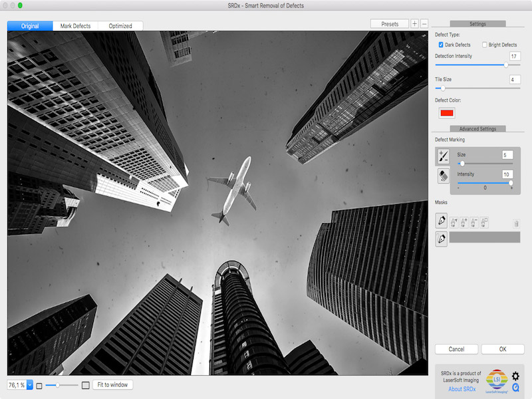
Task: Click the large zoom box icon
Action: (x=86, y=385)
